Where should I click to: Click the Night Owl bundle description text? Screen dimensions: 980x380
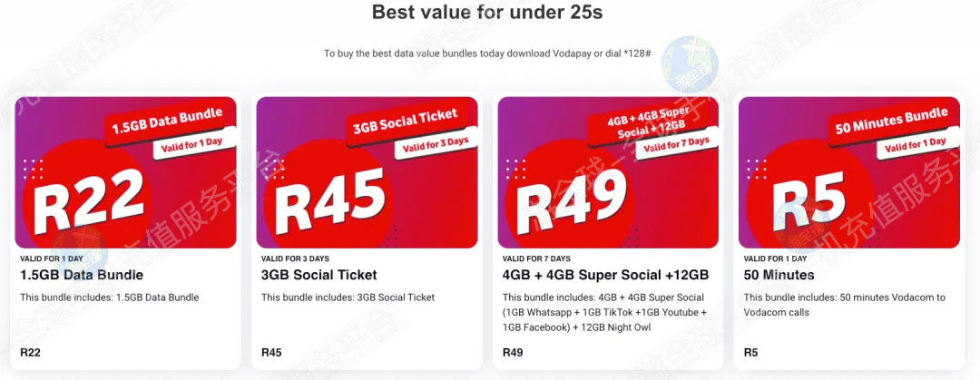pyautogui.click(x=603, y=312)
